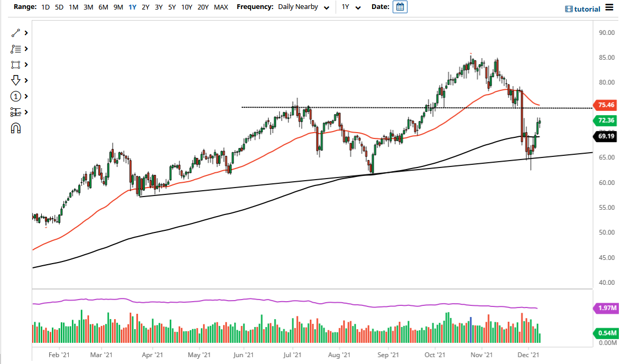Viewport: 621px width, 364px height.
Task: Switch to the MAX range
Action: click(221, 7)
